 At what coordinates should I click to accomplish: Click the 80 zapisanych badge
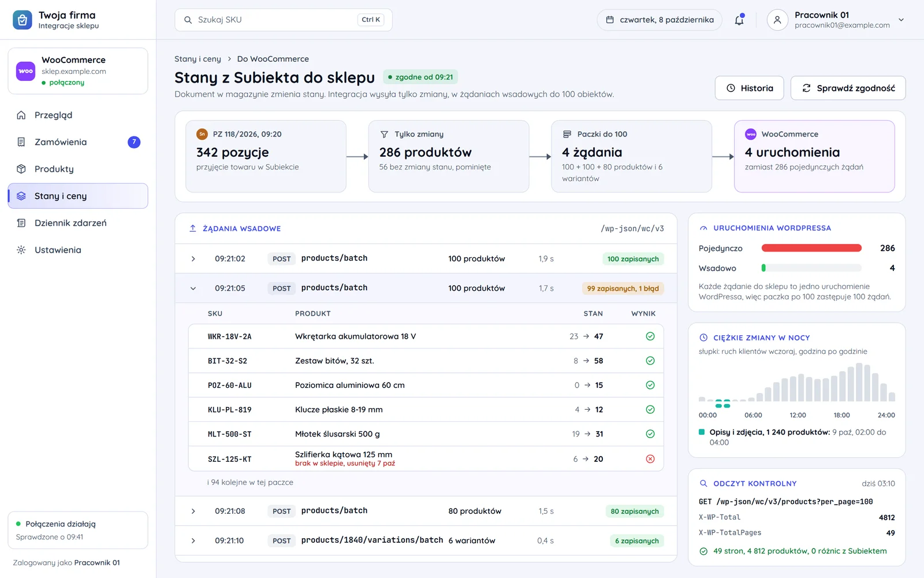pyautogui.click(x=635, y=511)
